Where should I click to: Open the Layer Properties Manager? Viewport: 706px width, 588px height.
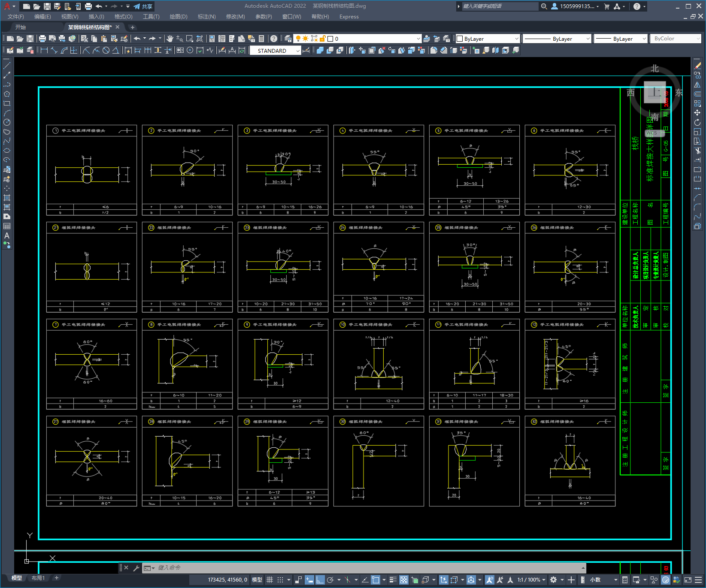288,39
